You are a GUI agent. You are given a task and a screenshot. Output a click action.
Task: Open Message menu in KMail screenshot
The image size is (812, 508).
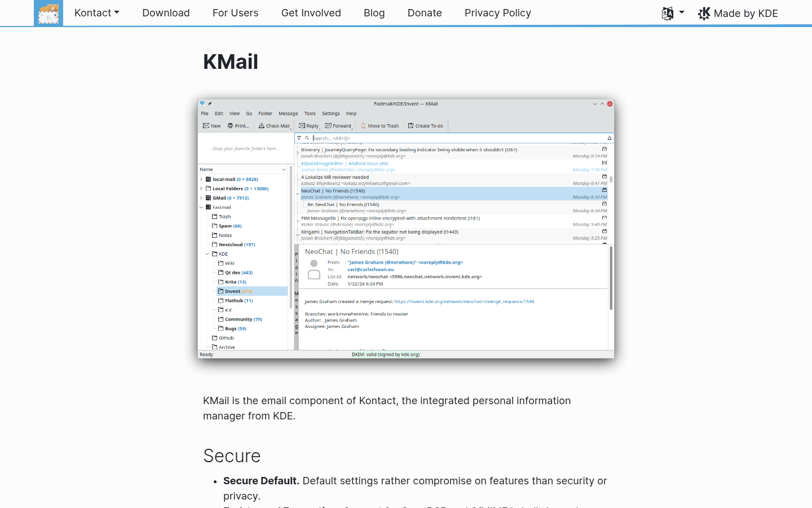tap(288, 113)
